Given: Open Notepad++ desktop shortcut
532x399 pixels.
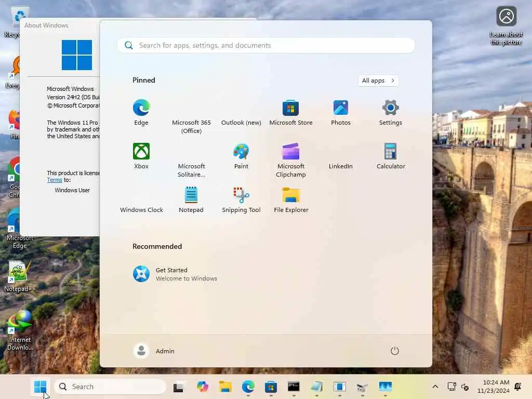Looking at the screenshot, I should tap(19, 276).
